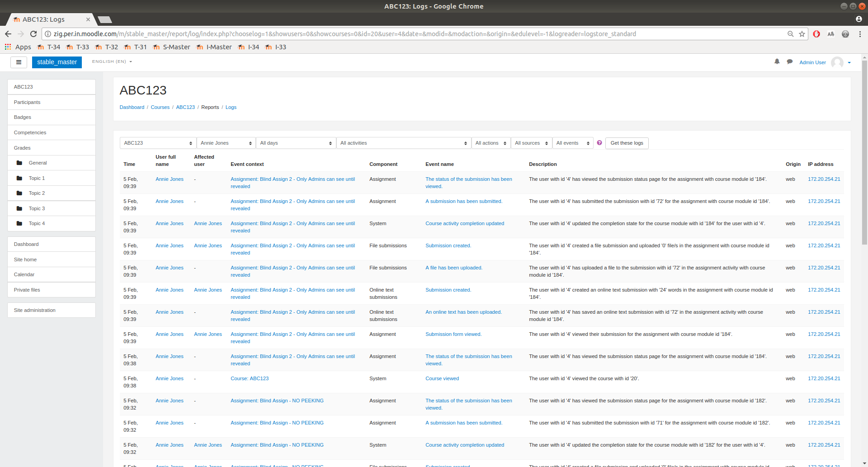Open the S-Master bookmark
Image resolution: width=868 pixels, height=467 pixels.
pos(171,47)
